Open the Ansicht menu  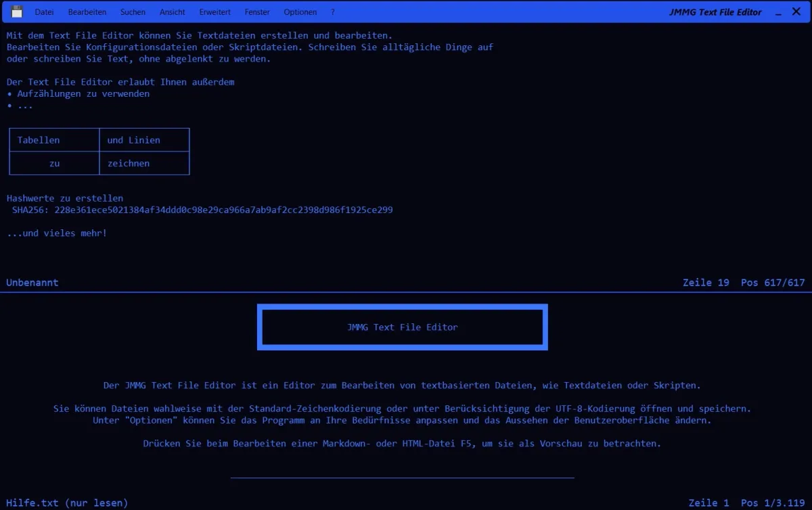(173, 12)
